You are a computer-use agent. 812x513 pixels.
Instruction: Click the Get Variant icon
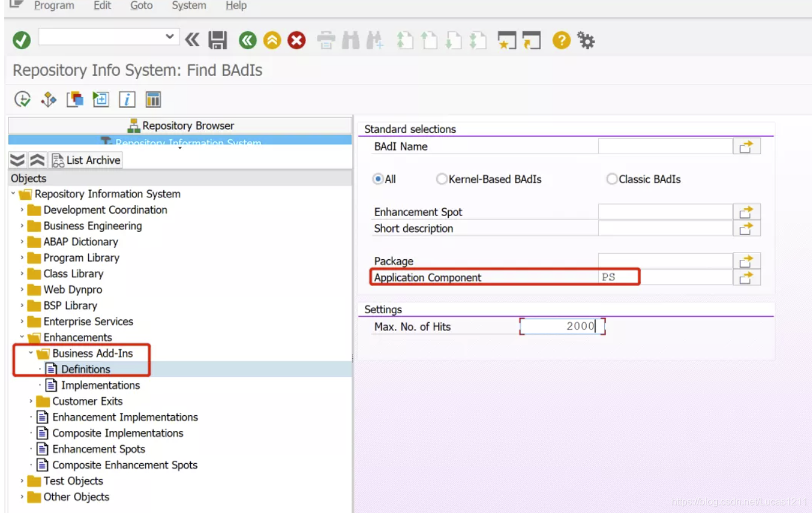(x=49, y=100)
